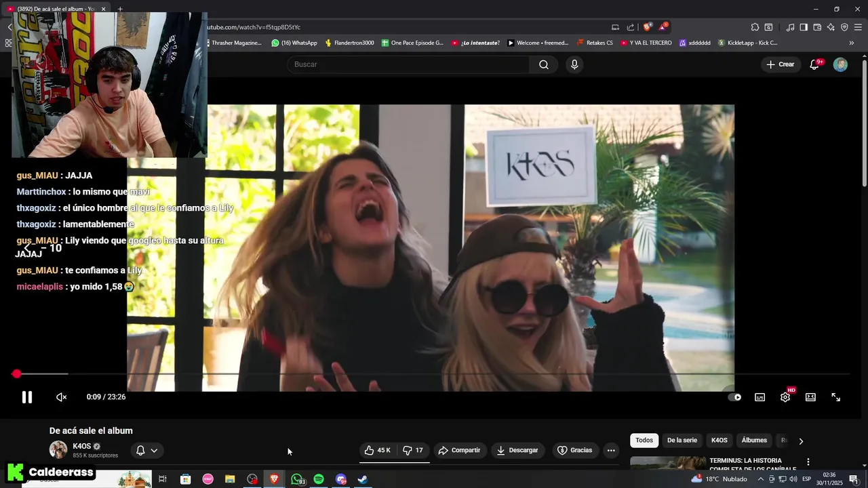Open the K4OS channel name link
Screen dimensions: 868x488
[x=81, y=446]
